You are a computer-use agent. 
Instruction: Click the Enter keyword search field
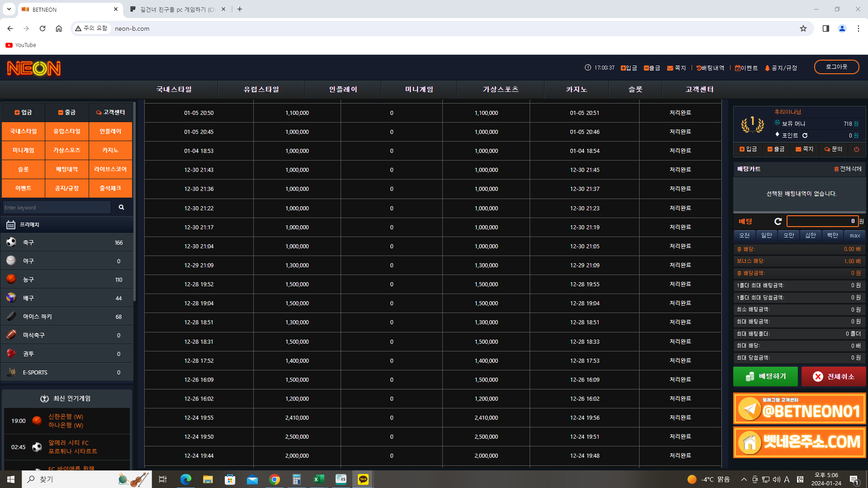[57, 208]
